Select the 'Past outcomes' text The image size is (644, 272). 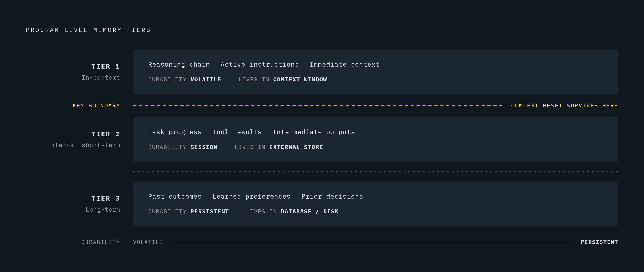point(174,197)
